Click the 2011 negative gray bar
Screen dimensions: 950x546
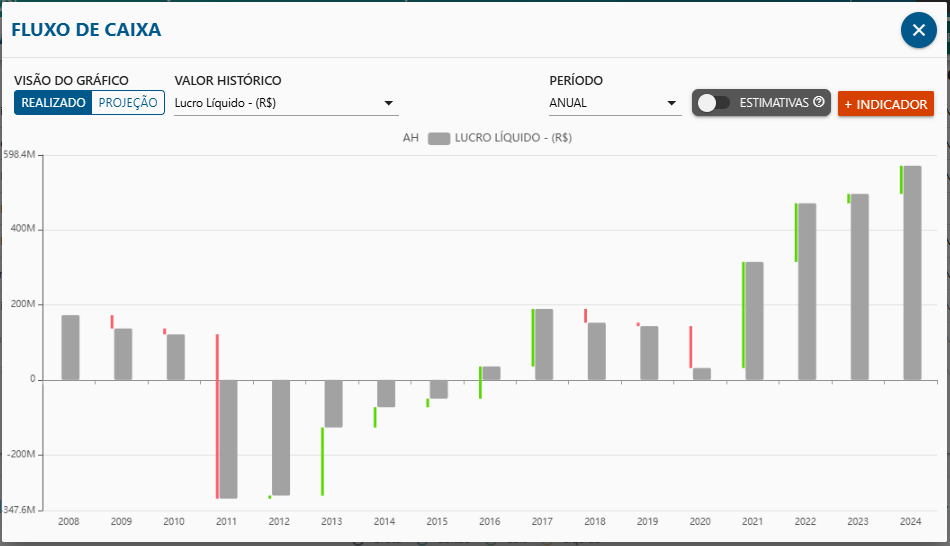click(x=228, y=438)
